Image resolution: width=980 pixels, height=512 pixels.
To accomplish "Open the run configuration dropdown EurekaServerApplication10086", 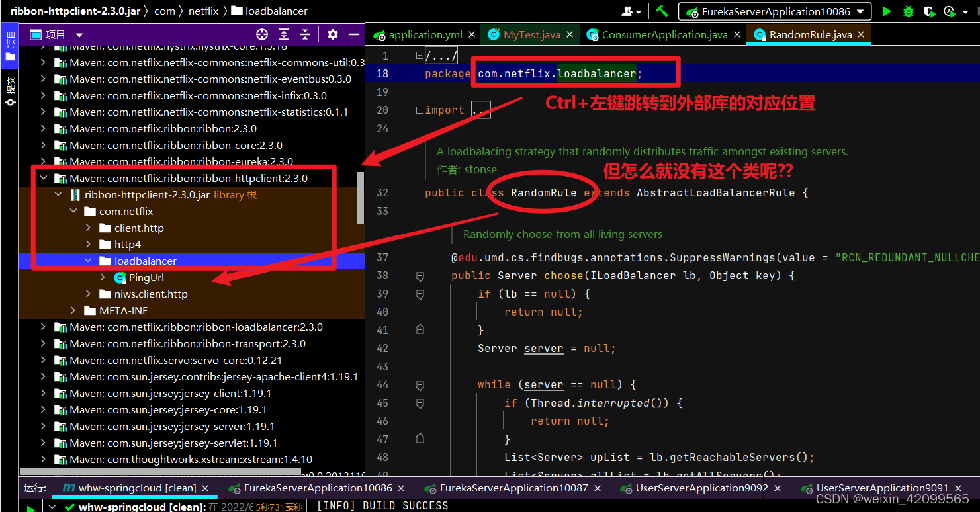I will 775,11.
